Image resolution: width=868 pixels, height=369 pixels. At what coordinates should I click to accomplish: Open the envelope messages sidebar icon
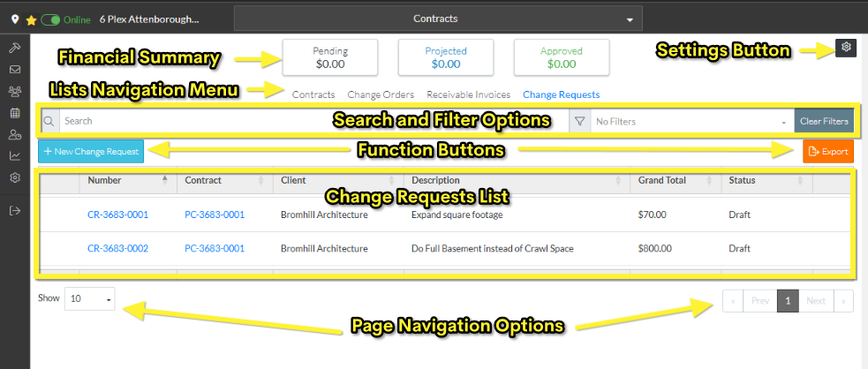pos(15,70)
